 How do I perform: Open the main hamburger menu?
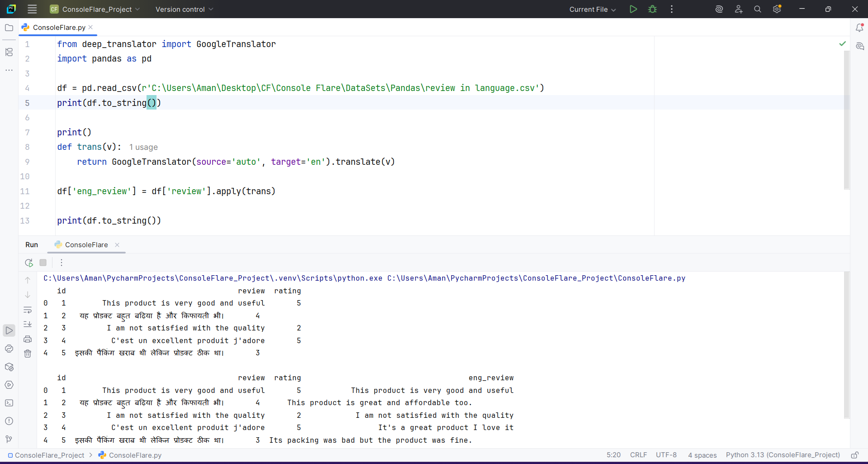[x=32, y=9]
